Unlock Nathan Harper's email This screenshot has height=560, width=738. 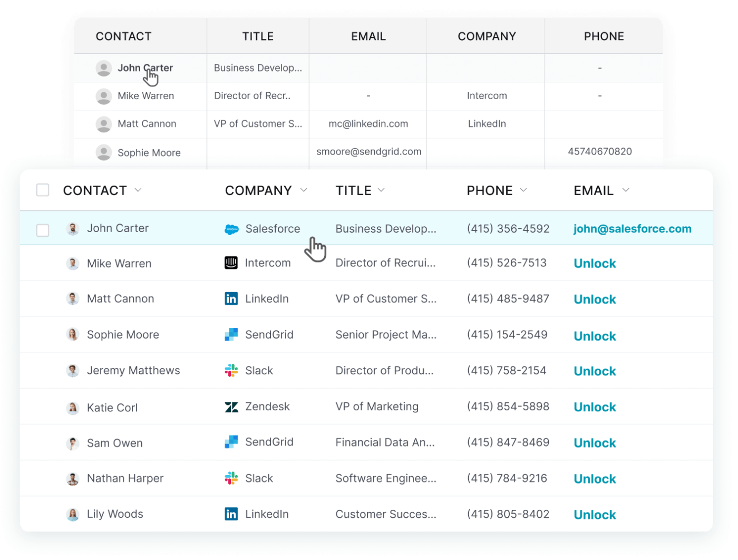coord(595,479)
